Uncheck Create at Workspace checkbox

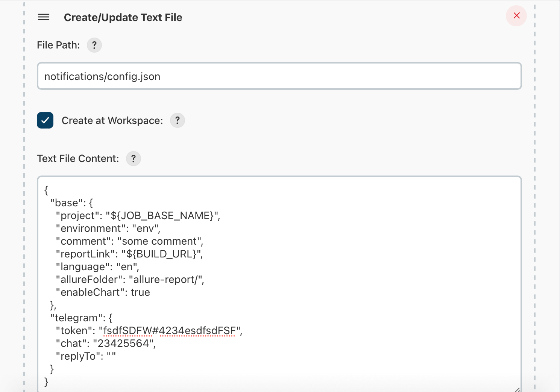tap(45, 120)
